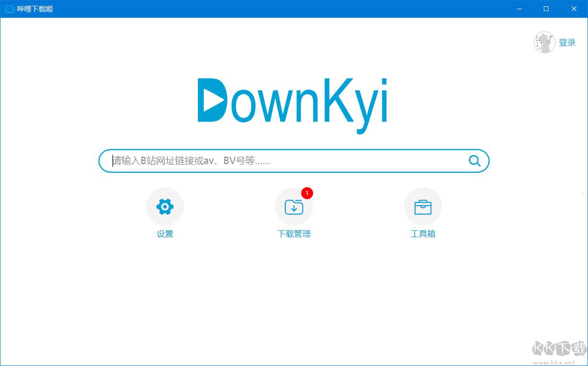Click the 登录 login link

click(x=567, y=43)
